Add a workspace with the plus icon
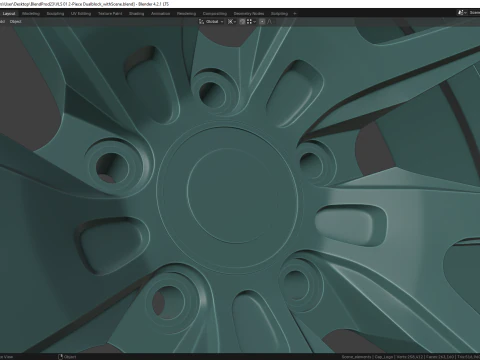This screenshot has width=480, height=360. (295, 14)
